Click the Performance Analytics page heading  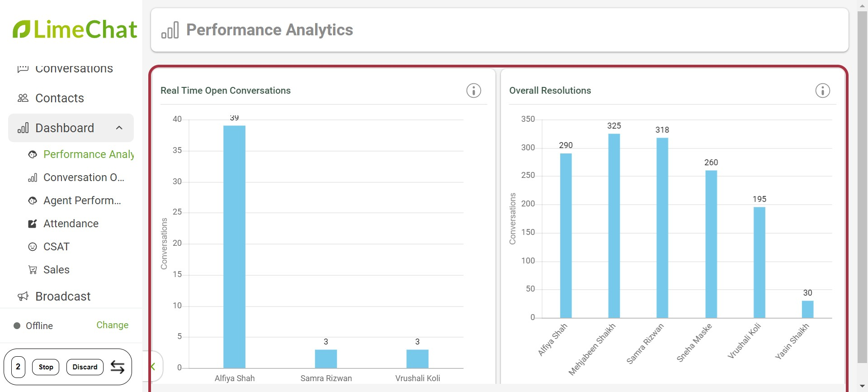point(269,30)
